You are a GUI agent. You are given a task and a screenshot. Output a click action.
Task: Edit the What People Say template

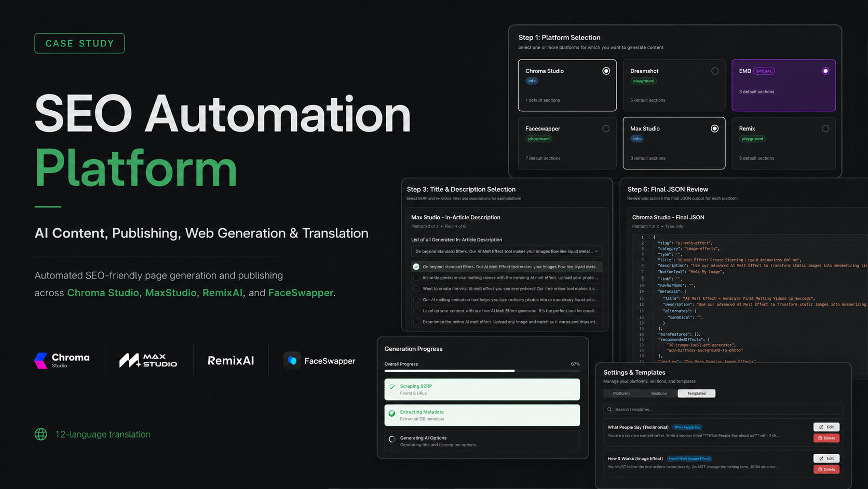826,427
